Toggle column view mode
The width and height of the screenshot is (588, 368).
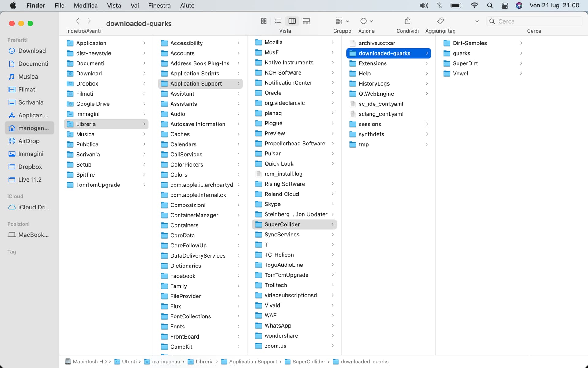(x=292, y=21)
